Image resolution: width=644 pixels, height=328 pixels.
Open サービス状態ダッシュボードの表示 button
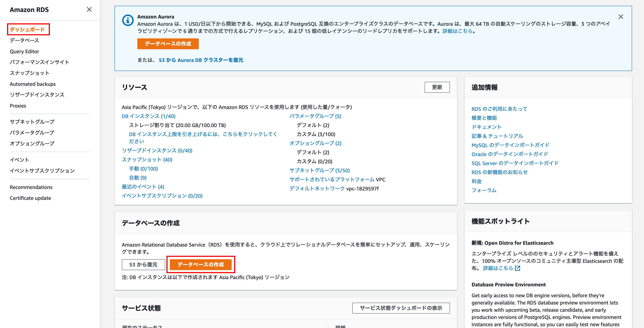click(x=401, y=308)
